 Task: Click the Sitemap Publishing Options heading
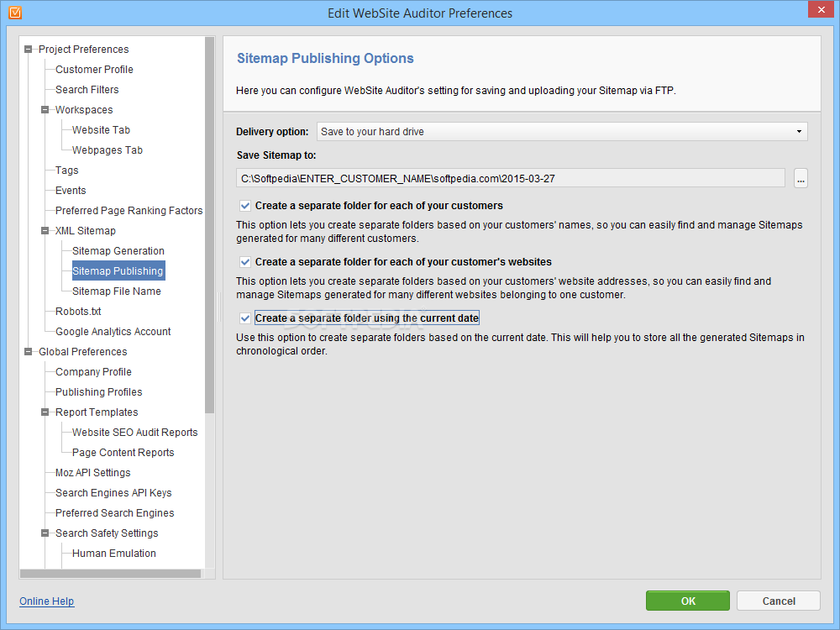coord(325,58)
